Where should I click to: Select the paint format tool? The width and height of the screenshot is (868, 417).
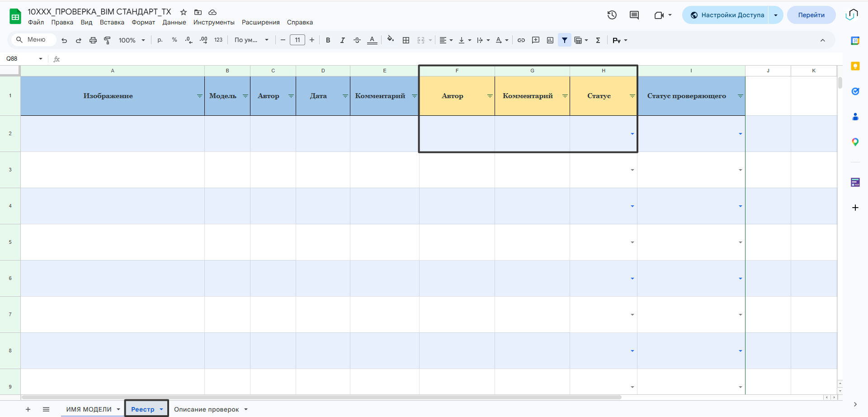pyautogui.click(x=107, y=40)
